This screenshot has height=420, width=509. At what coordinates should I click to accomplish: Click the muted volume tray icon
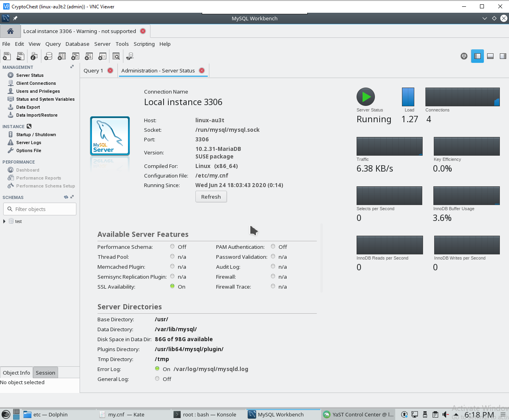click(446, 414)
